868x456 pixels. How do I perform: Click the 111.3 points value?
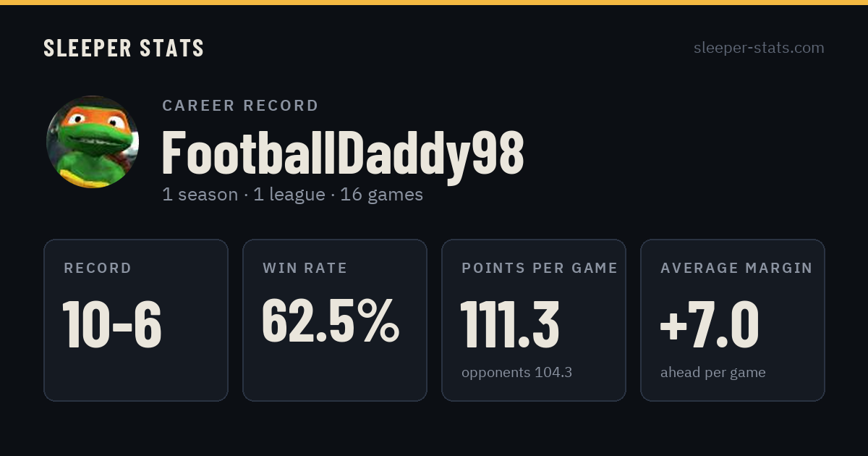[510, 324]
